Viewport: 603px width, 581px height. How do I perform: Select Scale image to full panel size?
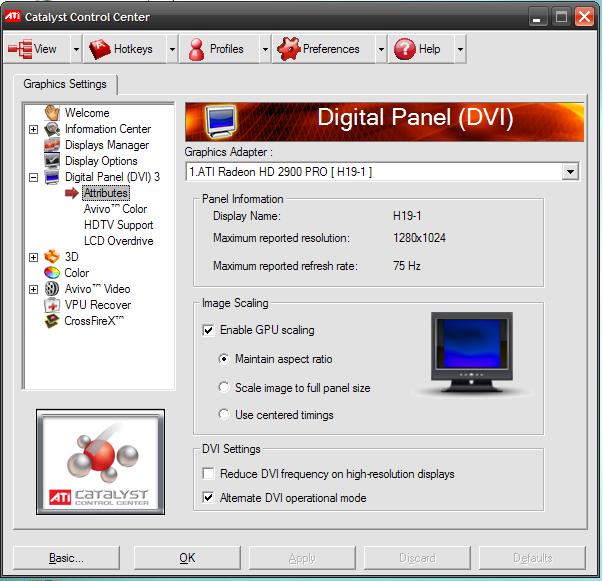pos(224,387)
